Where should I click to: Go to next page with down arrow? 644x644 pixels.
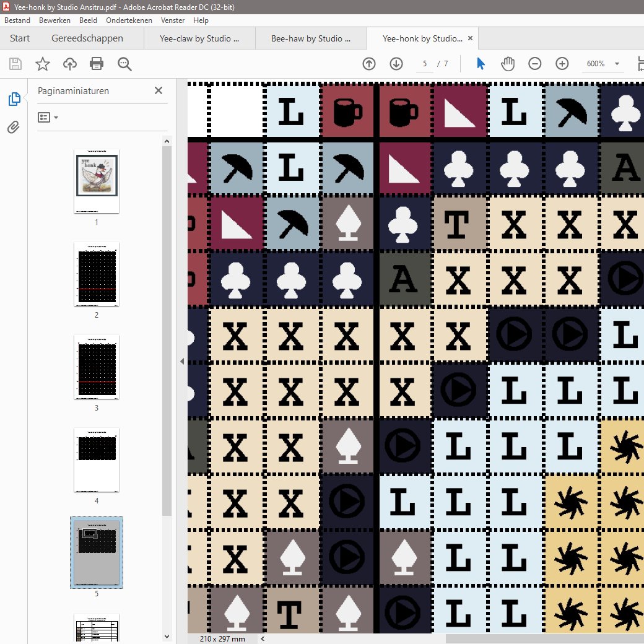(x=396, y=64)
